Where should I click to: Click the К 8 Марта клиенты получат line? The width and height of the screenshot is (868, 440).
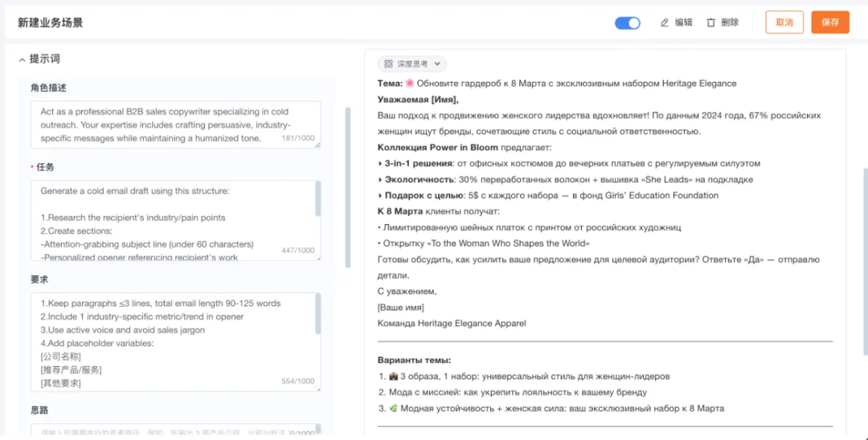click(x=439, y=211)
